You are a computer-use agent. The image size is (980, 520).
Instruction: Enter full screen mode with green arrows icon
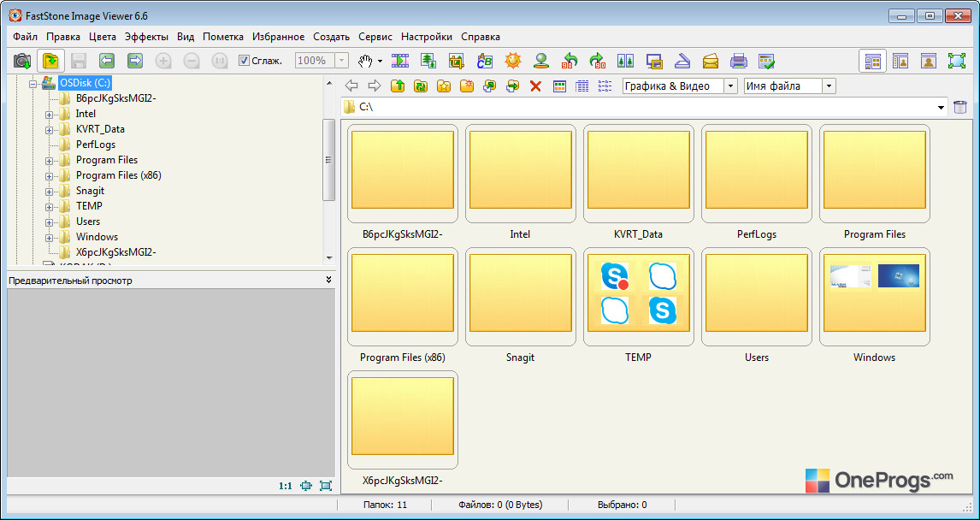[957, 61]
